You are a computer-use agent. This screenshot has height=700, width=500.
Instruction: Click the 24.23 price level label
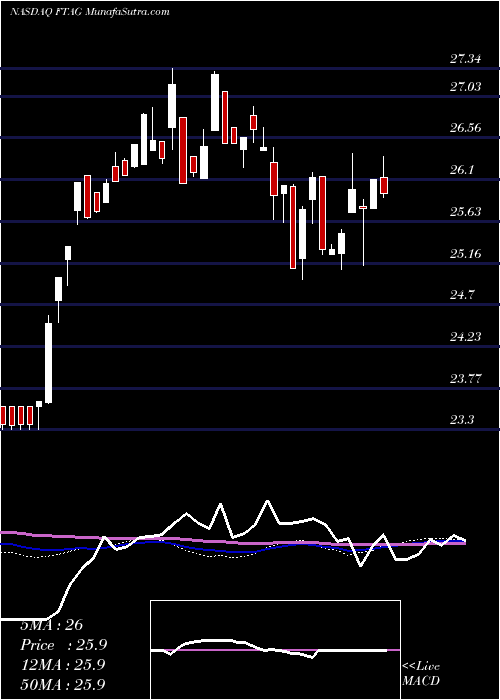coord(466,337)
